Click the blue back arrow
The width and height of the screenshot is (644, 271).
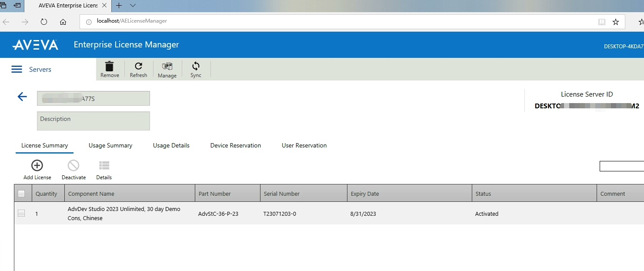point(22,97)
